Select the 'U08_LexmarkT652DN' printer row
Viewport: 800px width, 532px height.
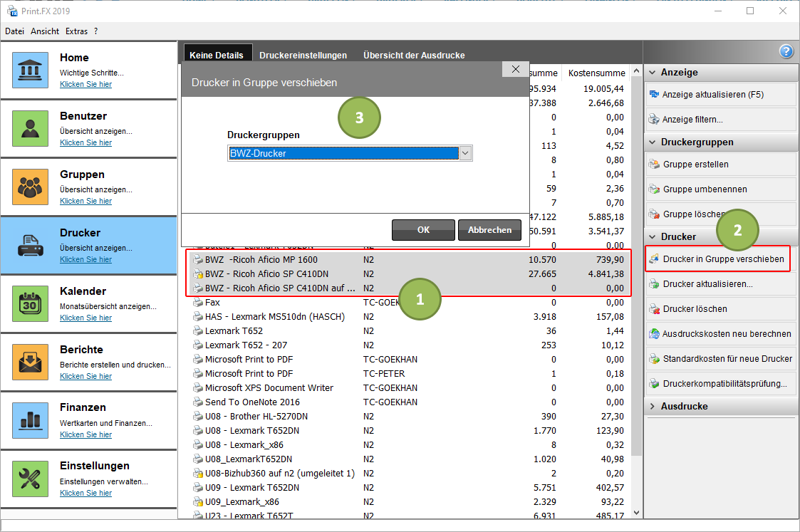409,459
